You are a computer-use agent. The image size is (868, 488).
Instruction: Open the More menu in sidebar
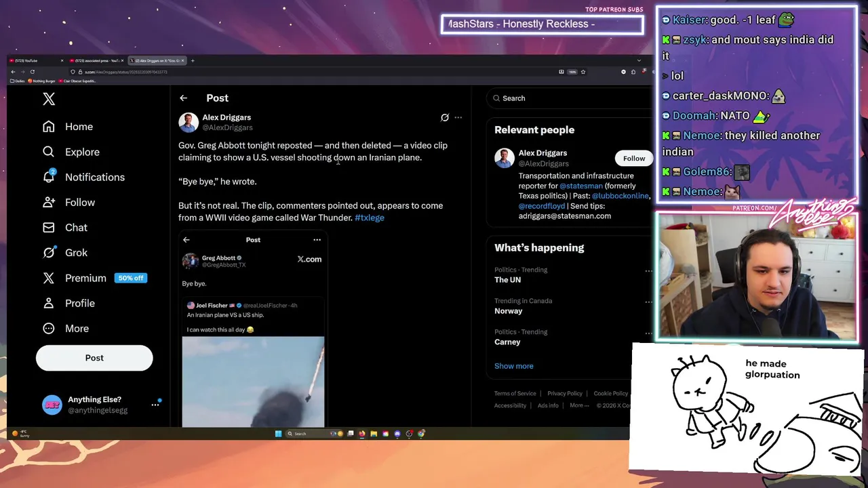coord(66,328)
